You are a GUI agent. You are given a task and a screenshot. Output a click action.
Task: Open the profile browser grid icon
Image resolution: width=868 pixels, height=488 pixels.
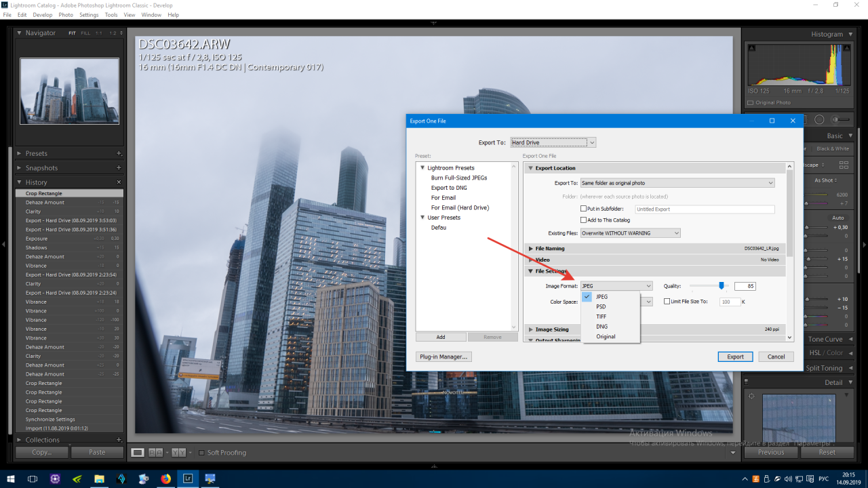point(844,165)
